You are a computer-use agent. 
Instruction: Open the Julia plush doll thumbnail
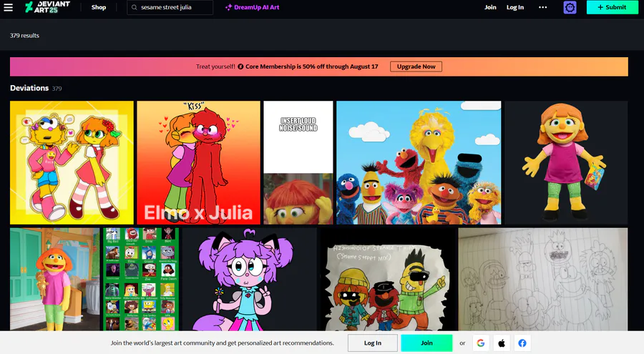566,162
